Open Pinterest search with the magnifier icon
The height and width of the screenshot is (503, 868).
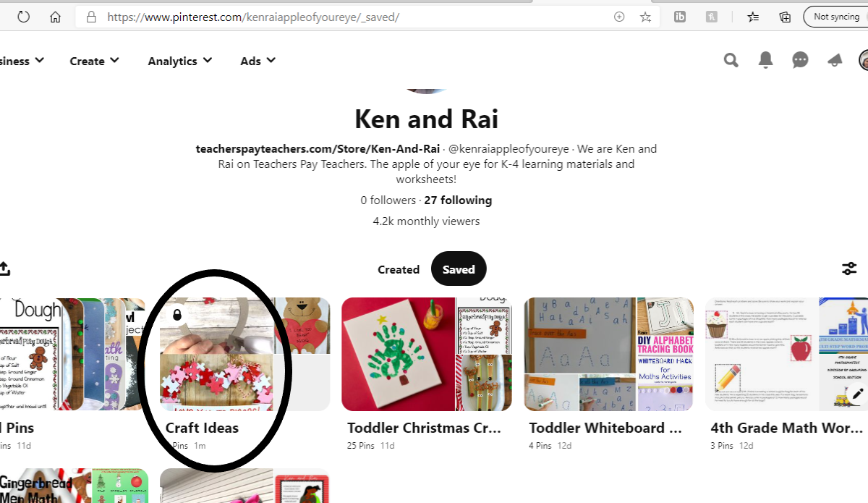point(731,61)
